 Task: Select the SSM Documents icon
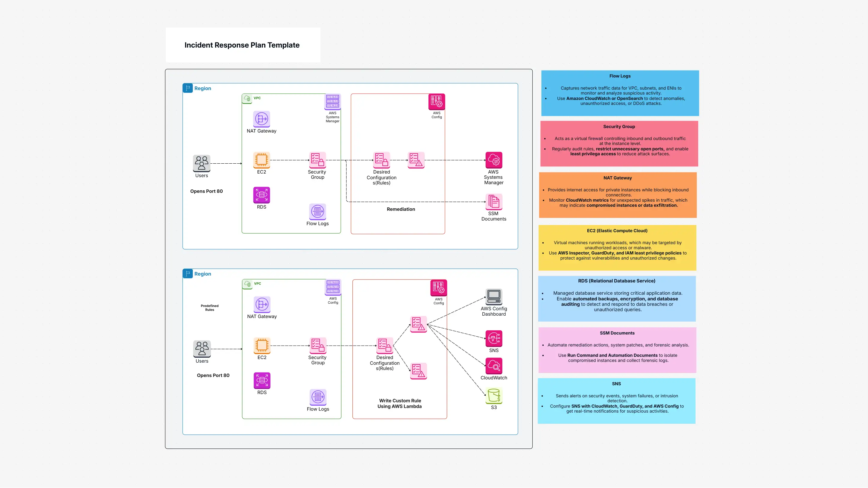point(493,203)
